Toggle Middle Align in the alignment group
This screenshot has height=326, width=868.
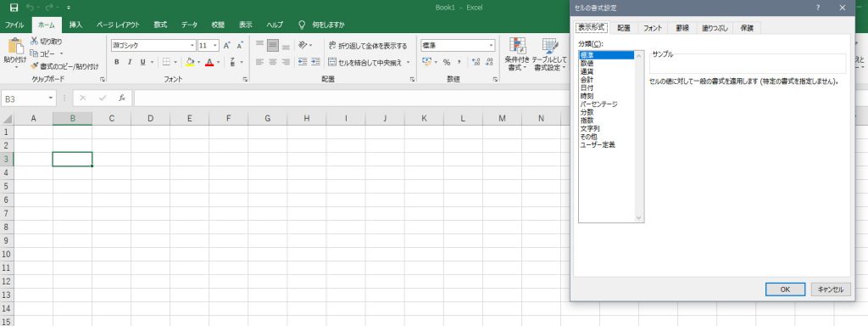point(273,46)
